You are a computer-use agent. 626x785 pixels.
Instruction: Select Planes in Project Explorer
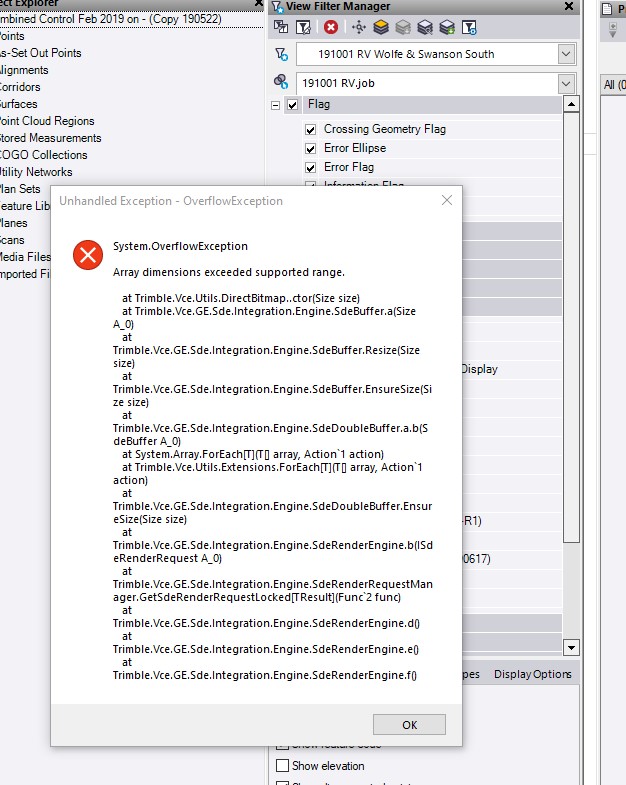(x=14, y=223)
